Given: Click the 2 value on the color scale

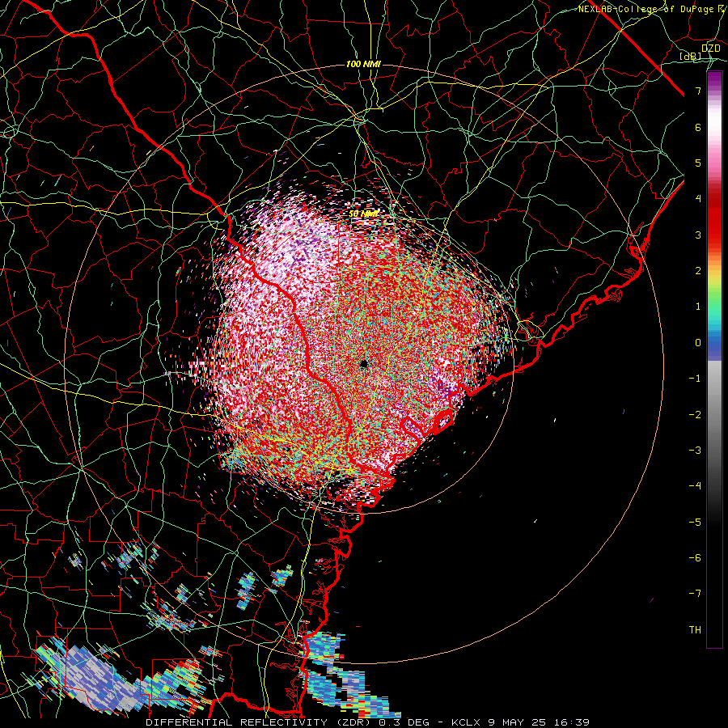Looking at the screenshot, I should point(698,271).
